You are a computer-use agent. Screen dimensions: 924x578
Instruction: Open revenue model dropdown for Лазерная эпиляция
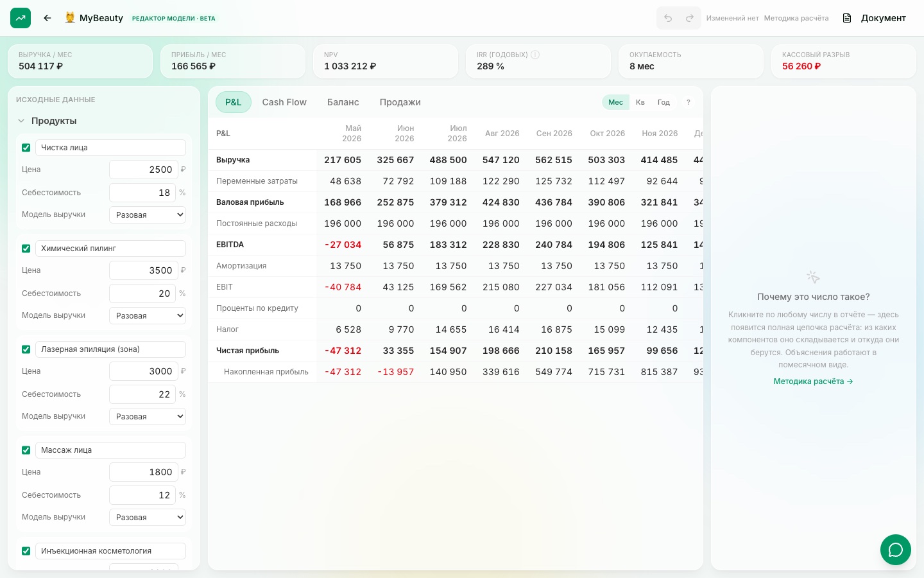click(x=148, y=416)
